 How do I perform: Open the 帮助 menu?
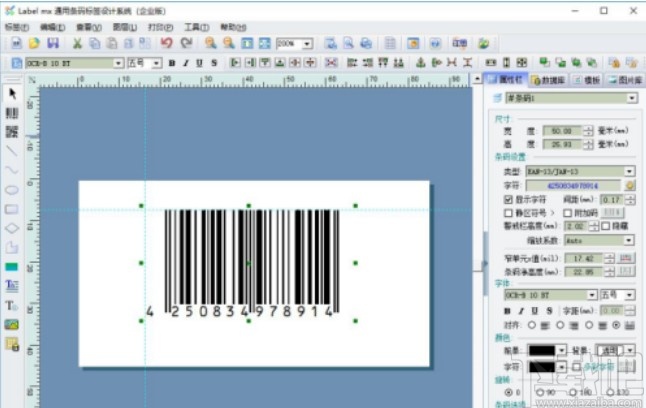pos(233,27)
